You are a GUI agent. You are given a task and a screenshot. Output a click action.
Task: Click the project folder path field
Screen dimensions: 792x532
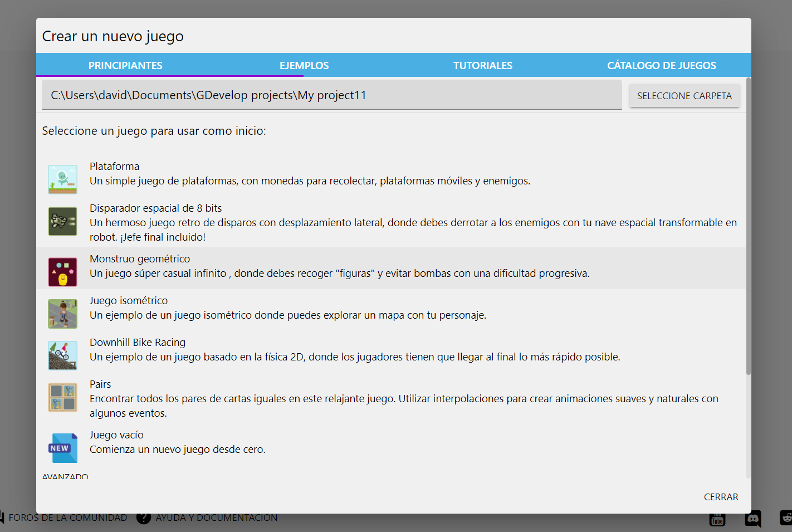click(331, 95)
